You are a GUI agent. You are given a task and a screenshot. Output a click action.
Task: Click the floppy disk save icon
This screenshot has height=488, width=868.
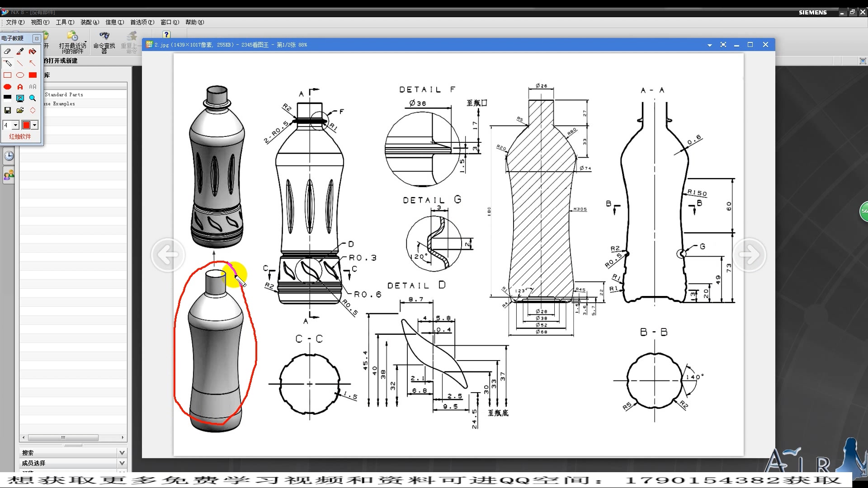tap(8, 110)
